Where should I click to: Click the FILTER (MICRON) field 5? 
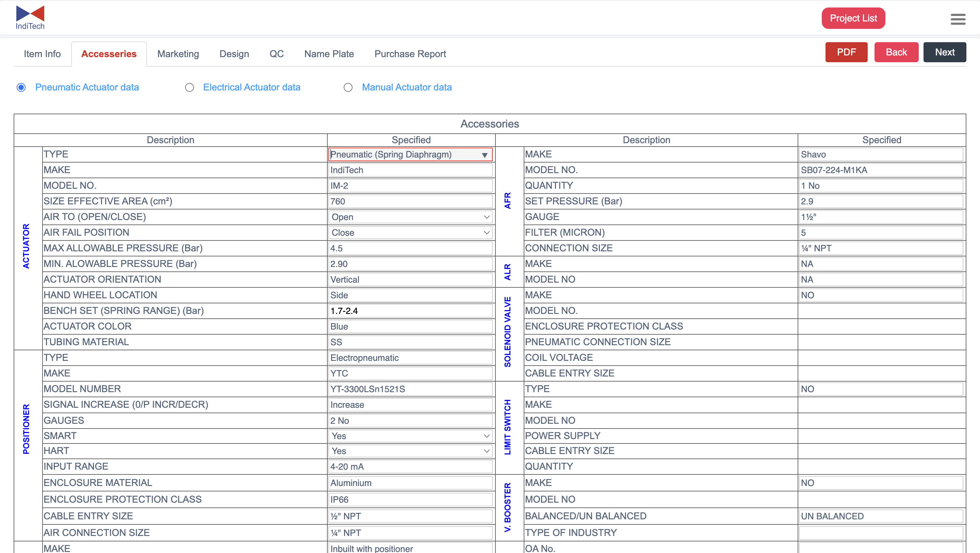tap(881, 232)
